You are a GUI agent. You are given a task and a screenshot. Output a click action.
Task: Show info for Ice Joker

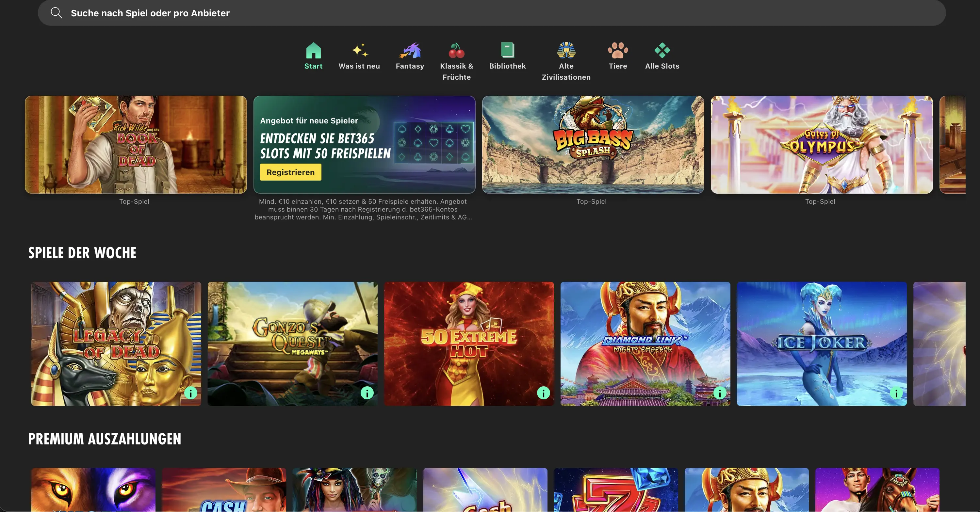(896, 393)
